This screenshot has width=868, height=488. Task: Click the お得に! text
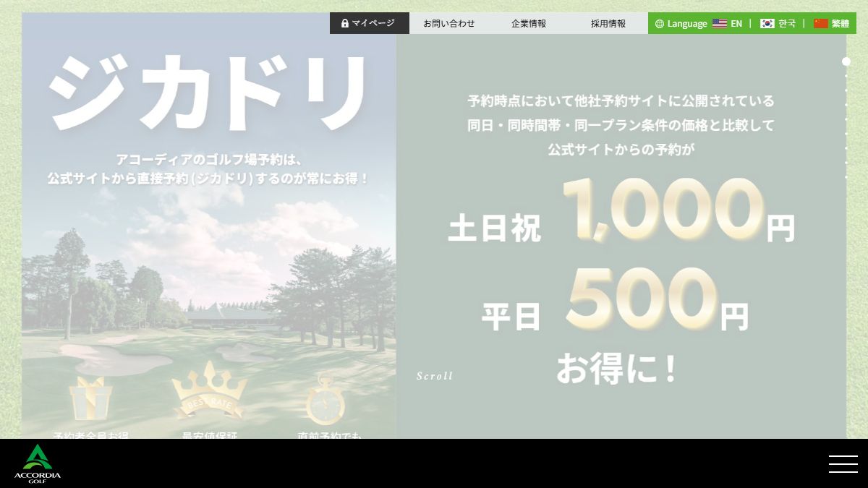616,368
